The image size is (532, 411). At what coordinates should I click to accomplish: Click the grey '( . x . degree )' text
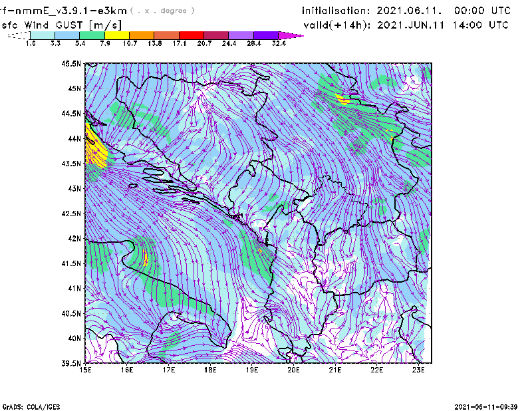pyautogui.click(x=163, y=11)
